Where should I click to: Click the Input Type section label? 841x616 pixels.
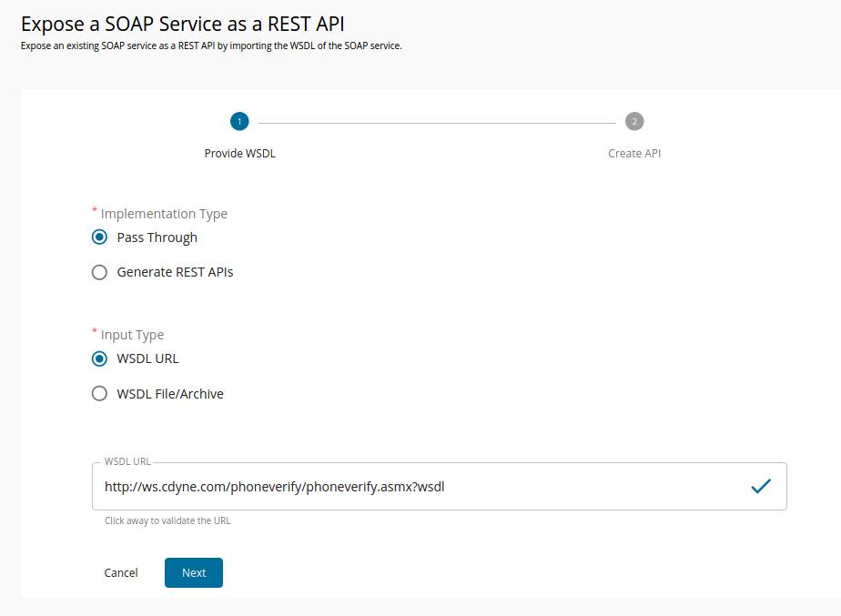click(x=132, y=335)
